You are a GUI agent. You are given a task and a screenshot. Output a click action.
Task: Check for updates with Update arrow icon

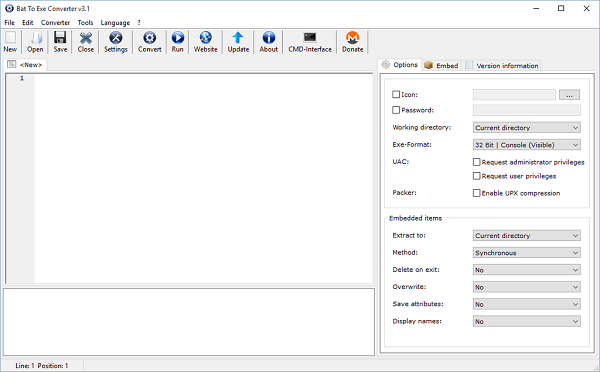pos(238,42)
